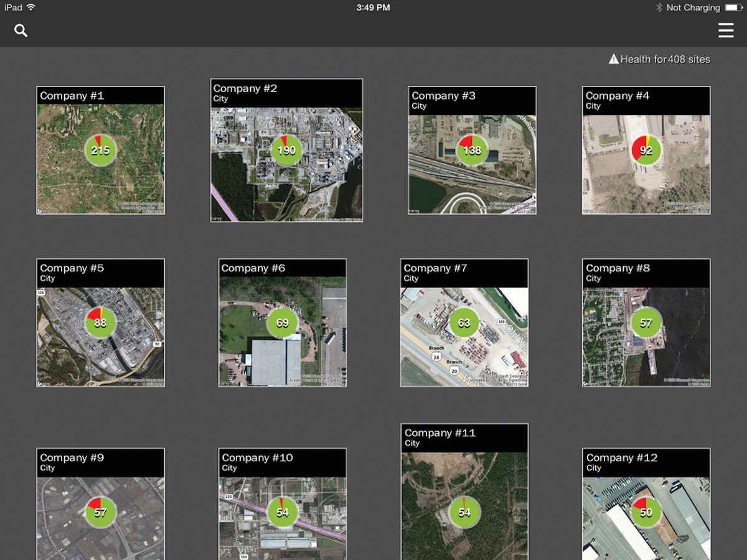Image resolution: width=747 pixels, height=560 pixels.
Task: Tap the City subtitle under Company #9
Action: tap(49, 468)
